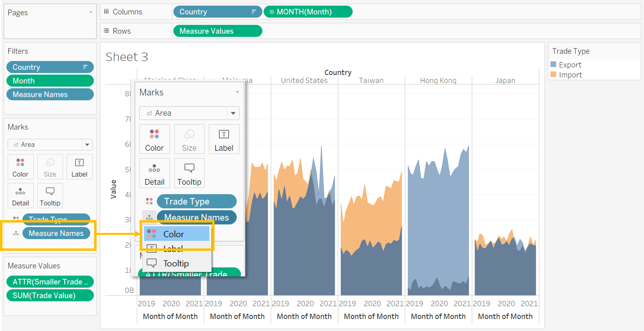
Task: Select the Import orange color swatch in legend
Action: point(553,75)
